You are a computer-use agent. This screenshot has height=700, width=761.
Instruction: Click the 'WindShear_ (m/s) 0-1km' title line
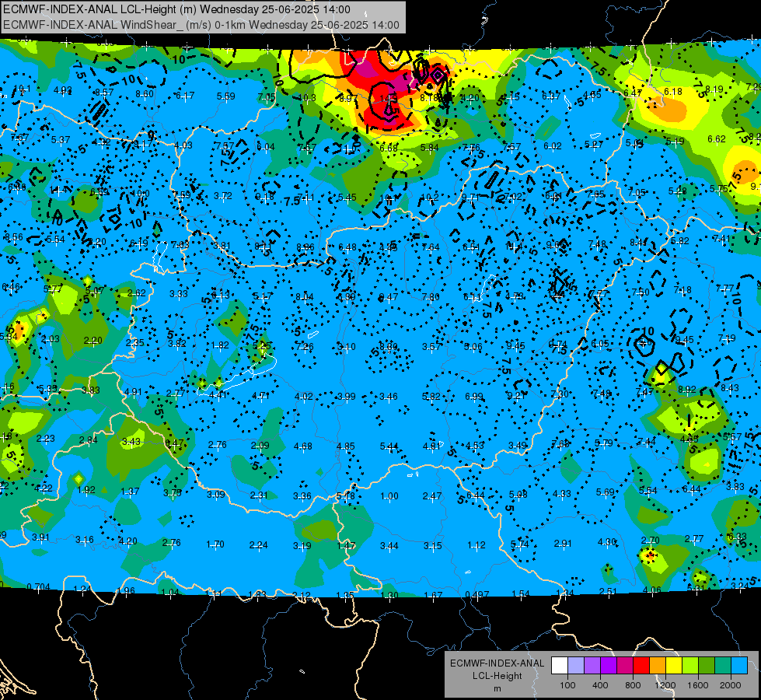(x=201, y=25)
